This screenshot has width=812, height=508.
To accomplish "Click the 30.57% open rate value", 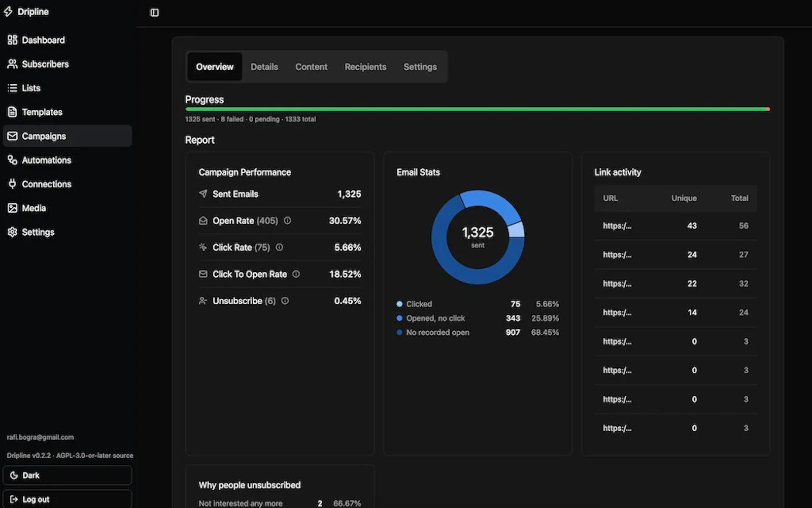I will [x=345, y=220].
